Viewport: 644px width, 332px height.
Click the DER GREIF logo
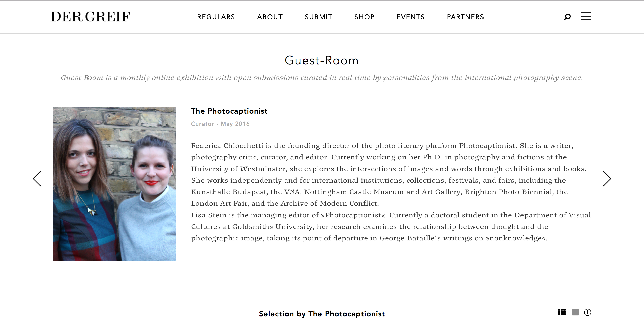(x=90, y=17)
